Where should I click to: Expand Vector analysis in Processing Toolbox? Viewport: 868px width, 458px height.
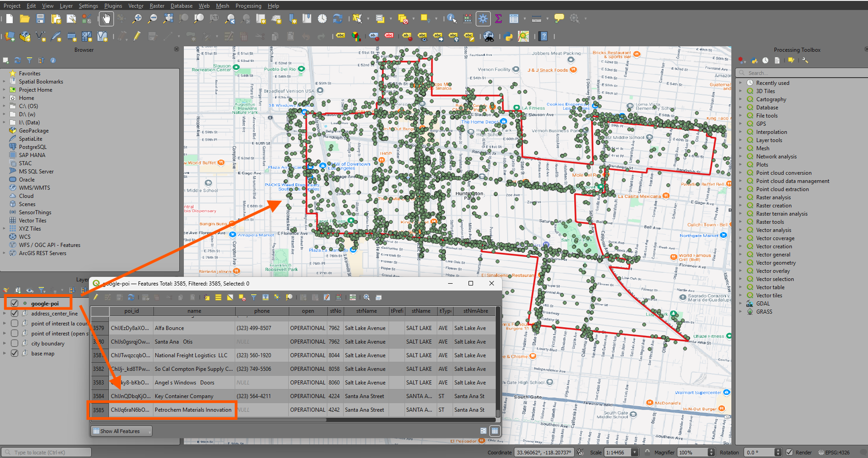point(740,230)
